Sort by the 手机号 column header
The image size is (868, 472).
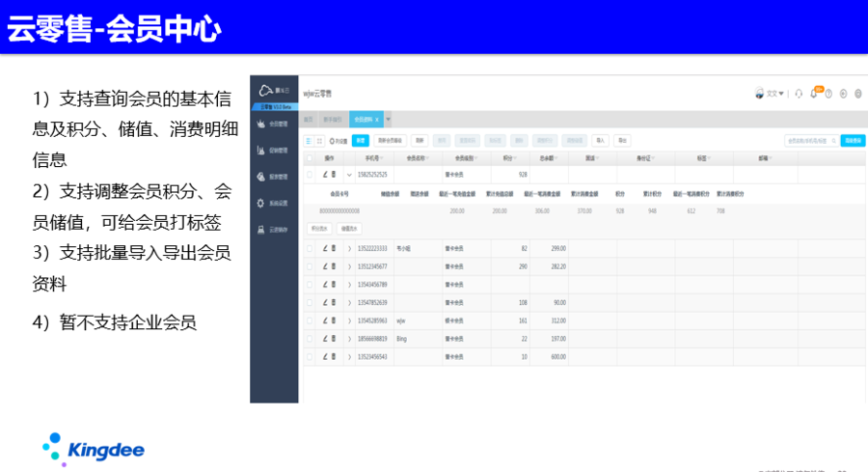click(372, 158)
